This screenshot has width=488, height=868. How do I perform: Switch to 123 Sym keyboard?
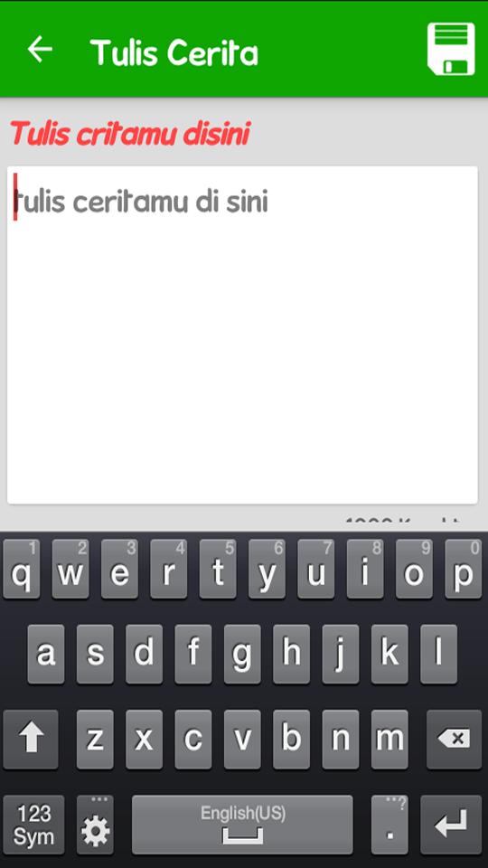tap(33, 825)
